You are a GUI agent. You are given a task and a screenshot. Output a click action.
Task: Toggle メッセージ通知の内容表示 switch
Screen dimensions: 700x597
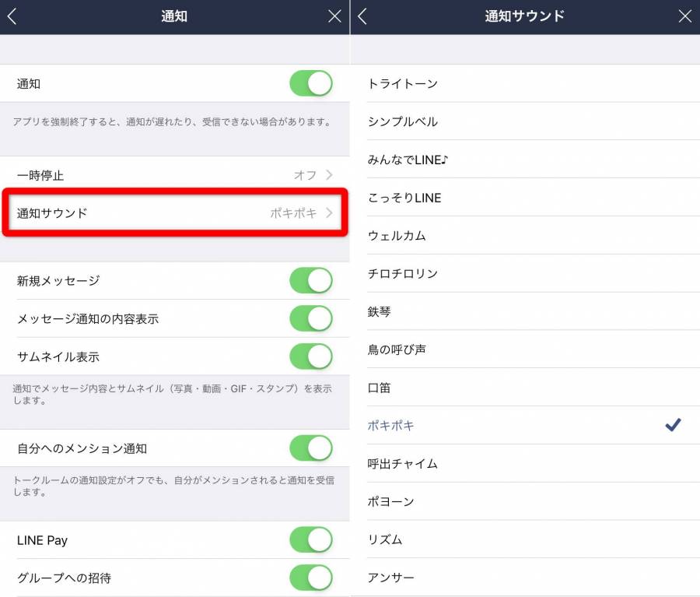tap(310, 318)
